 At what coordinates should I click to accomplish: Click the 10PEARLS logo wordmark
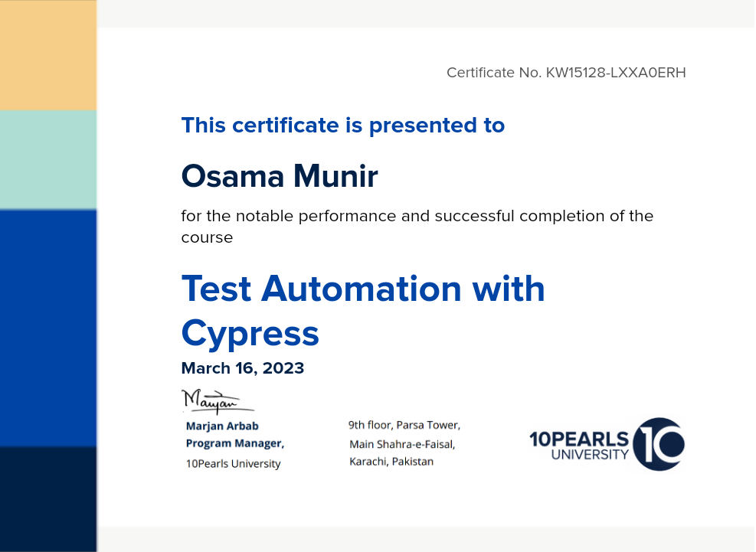[x=579, y=439]
